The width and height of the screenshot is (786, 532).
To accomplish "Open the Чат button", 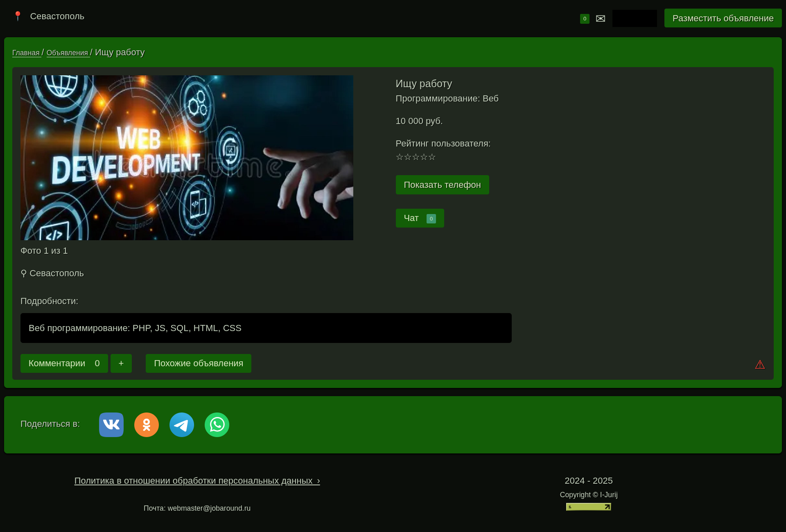I will point(420,218).
